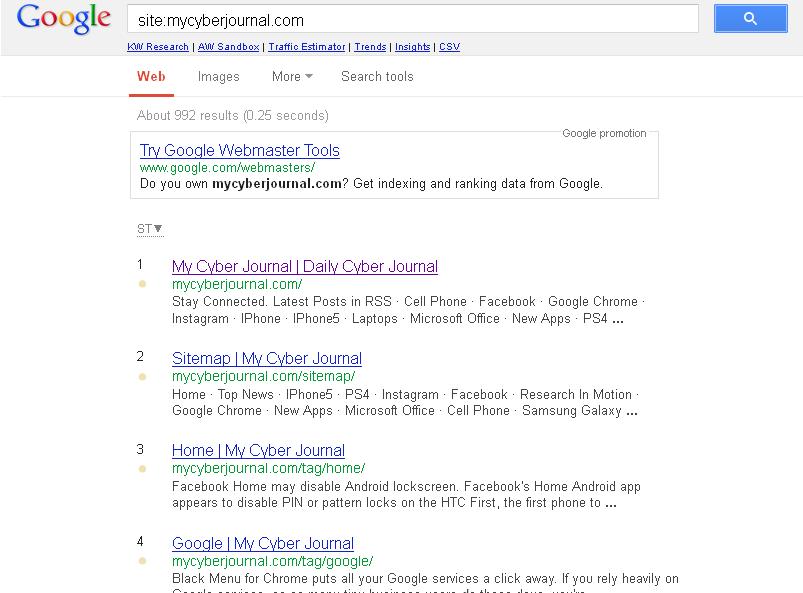Open Search tools options

tap(377, 76)
